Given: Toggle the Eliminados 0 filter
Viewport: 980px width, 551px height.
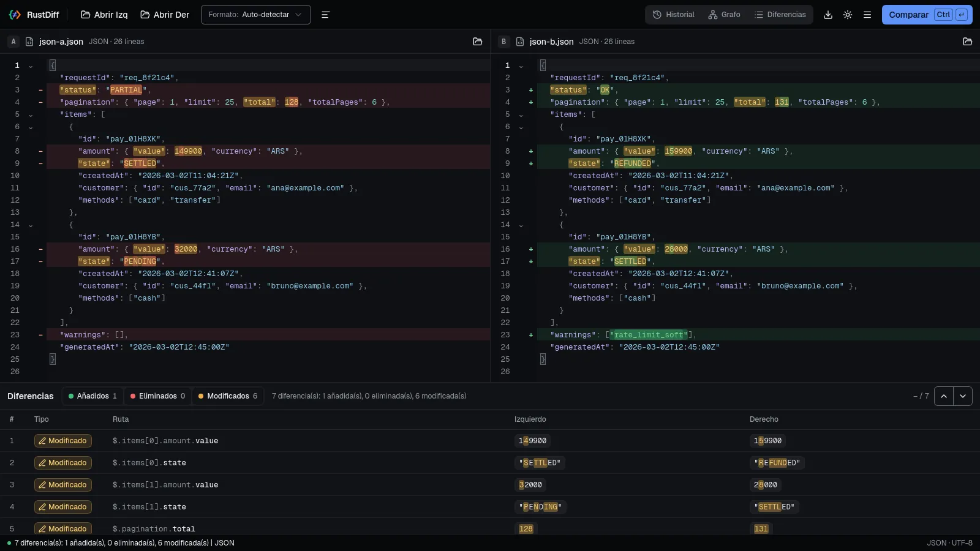Looking at the screenshot, I should click(x=157, y=396).
